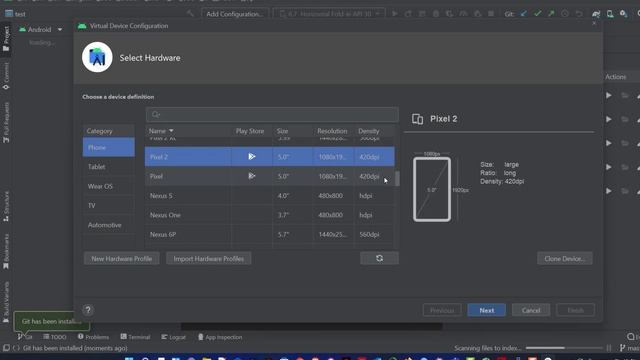The height and width of the screenshot is (360, 640).
Task: Select the Pixel 2 device row
Action: [270, 157]
